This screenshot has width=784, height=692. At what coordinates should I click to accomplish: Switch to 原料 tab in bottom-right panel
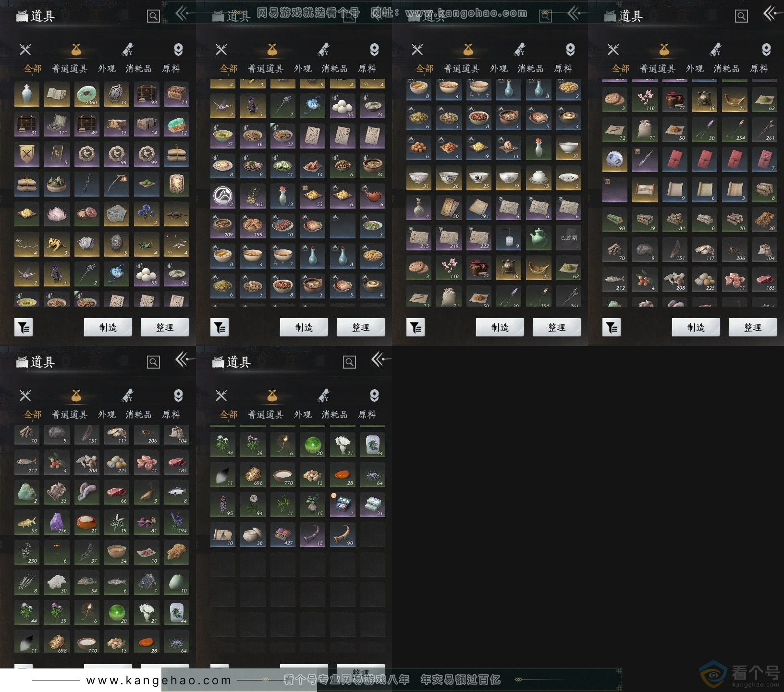click(367, 415)
